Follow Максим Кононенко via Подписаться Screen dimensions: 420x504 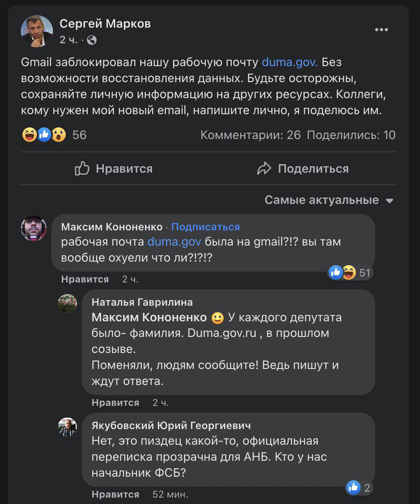pyautogui.click(x=206, y=227)
